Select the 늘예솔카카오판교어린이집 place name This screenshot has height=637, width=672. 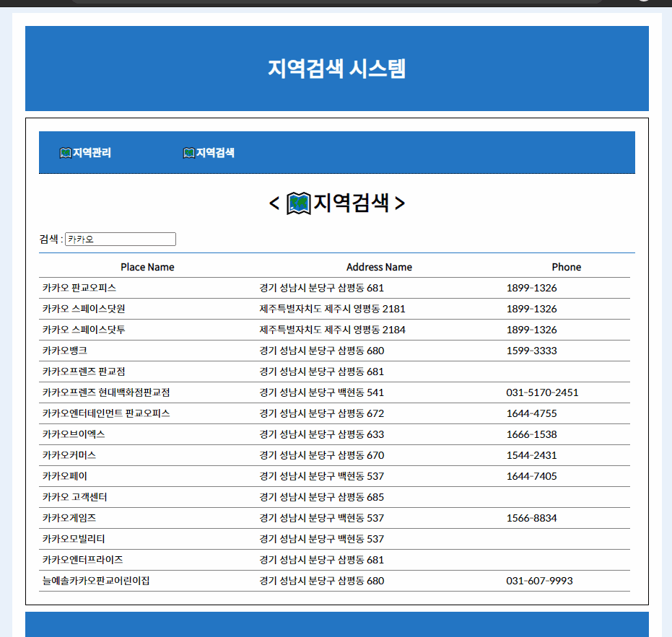pos(96,581)
